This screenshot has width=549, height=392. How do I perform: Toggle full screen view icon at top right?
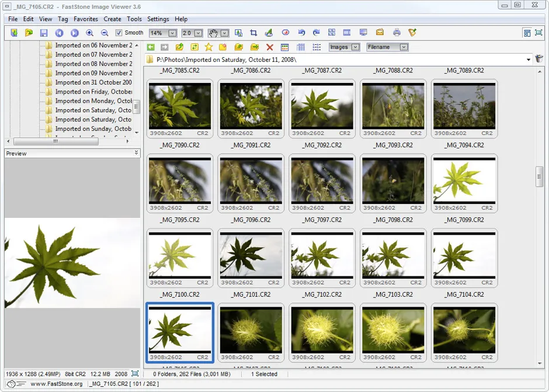[538, 33]
